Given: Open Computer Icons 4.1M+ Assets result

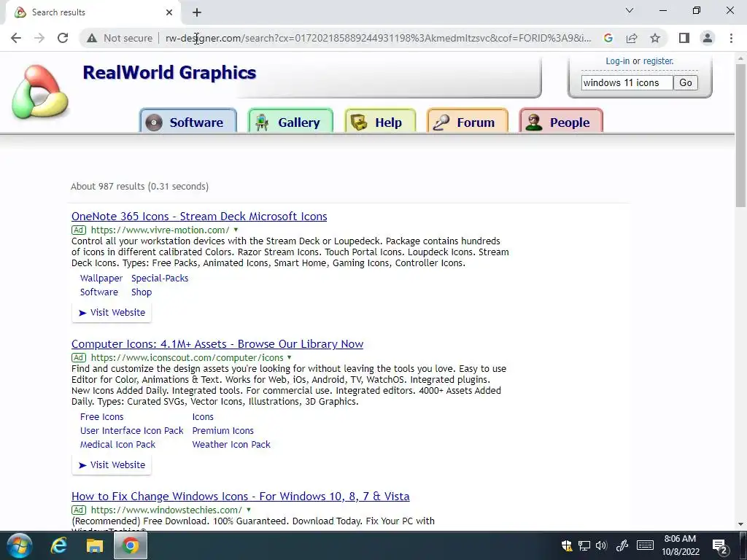Looking at the screenshot, I should (217, 344).
